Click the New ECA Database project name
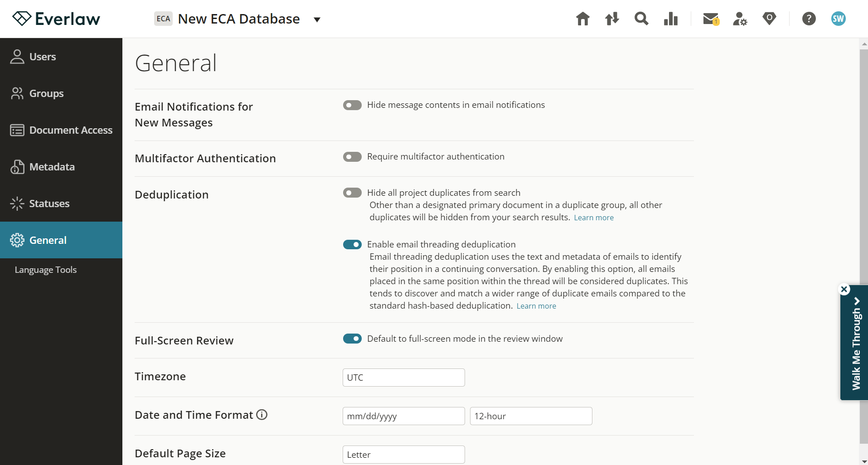Image resolution: width=868 pixels, height=465 pixels. (x=239, y=19)
